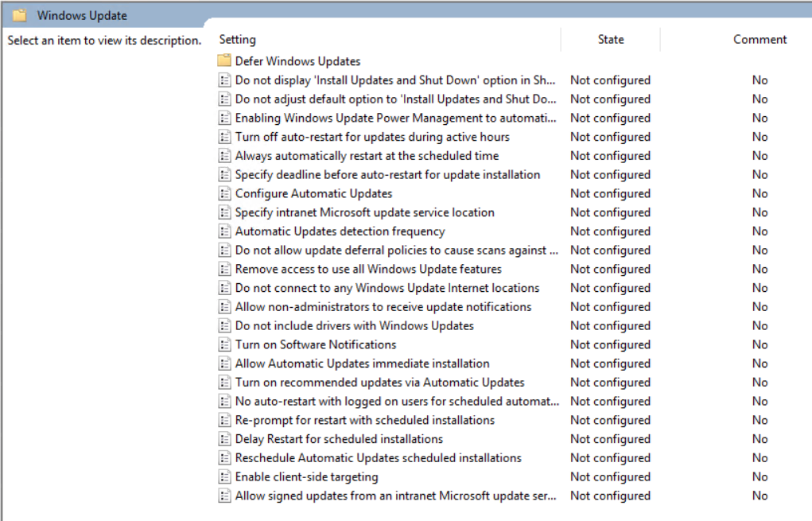Select Do not allow update deferral policies setting

(x=397, y=250)
